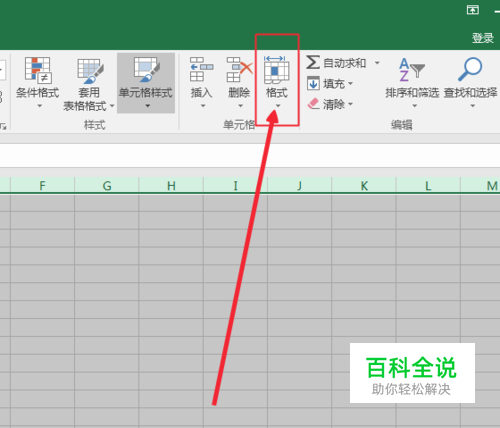The image size is (500, 428).
Task: Click the 登录 sign-in link
Action: click(x=483, y=38)
